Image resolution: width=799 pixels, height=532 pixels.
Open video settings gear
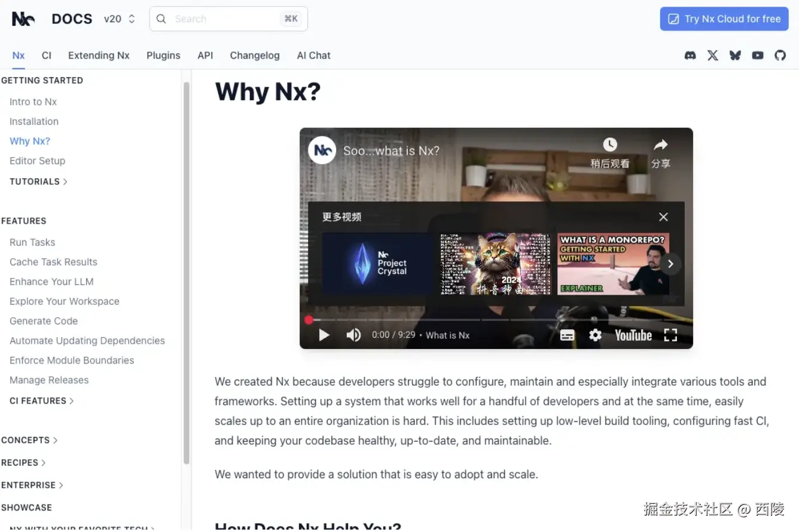(x=595, y=335)
